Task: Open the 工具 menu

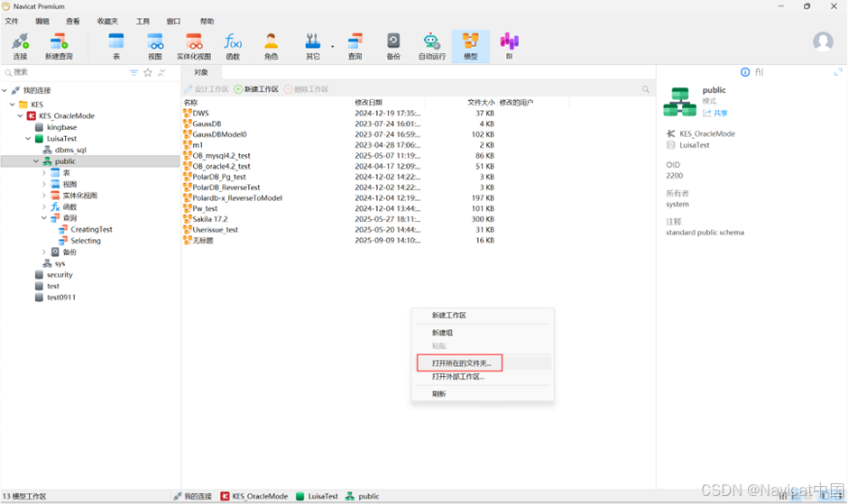Action: pyautogui.click(x=143, y=21)
